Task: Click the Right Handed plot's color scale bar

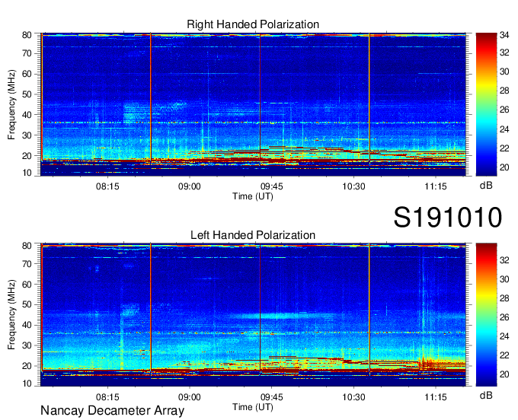Action: 486,104
